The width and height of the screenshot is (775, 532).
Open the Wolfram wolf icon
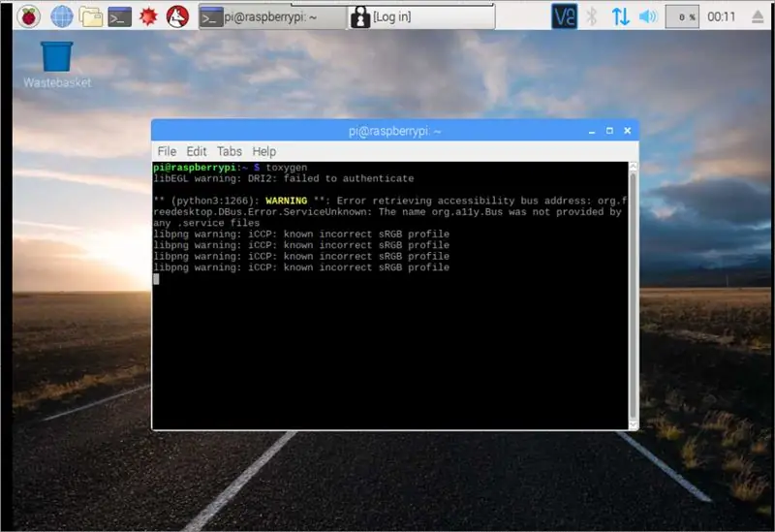177,16
